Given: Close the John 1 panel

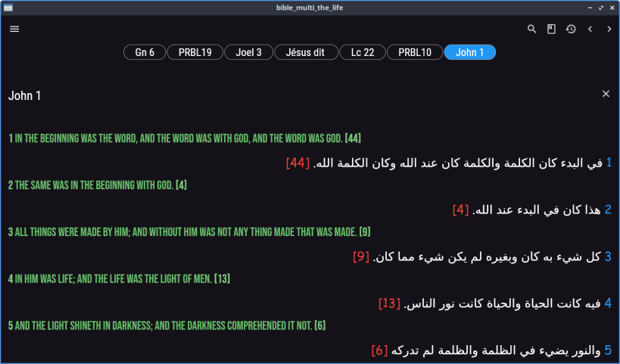Looking at the screenshot, I should pos(606,94).
